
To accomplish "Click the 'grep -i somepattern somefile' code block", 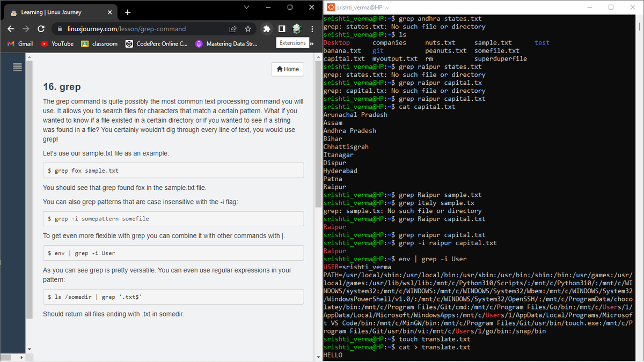I will [x=173, y=219].
